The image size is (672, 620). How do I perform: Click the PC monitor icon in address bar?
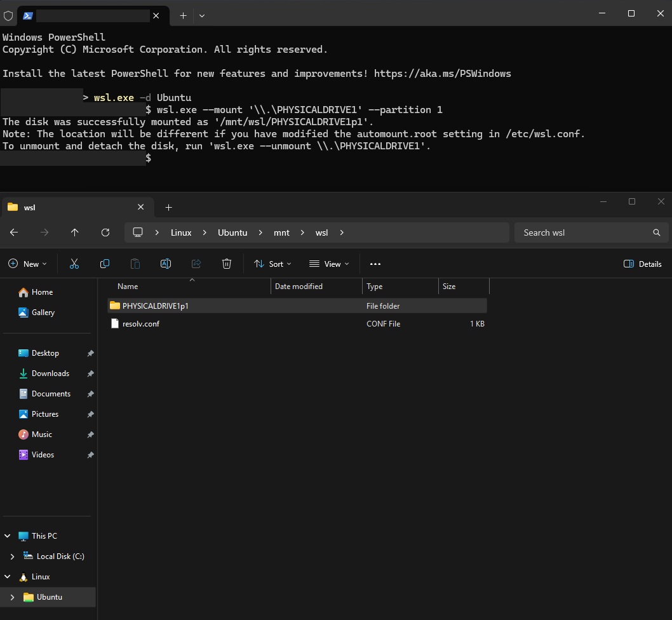138,232
